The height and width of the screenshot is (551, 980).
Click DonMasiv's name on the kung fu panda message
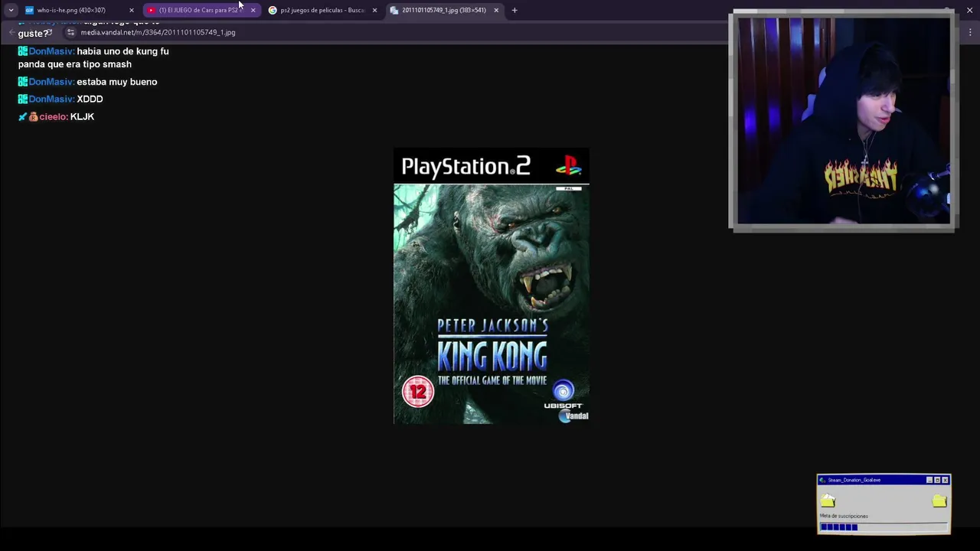point(51,51)
